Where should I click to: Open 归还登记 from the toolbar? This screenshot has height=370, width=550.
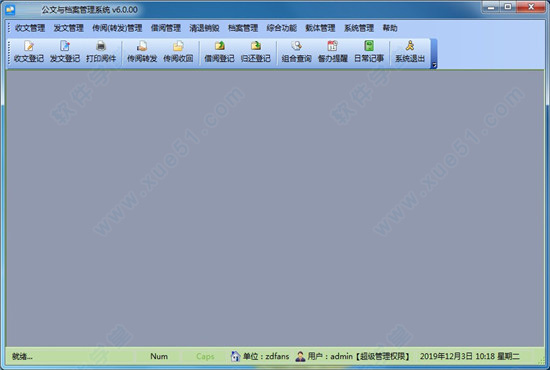256,52
